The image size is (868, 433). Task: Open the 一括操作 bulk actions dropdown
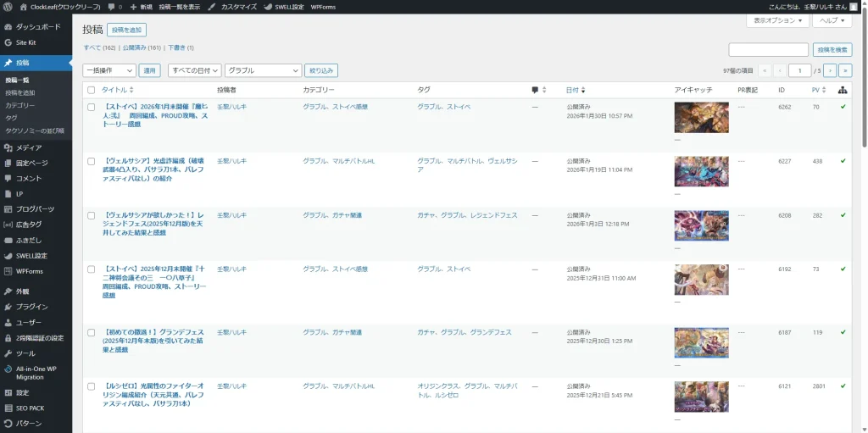click(x=108, y=71)
